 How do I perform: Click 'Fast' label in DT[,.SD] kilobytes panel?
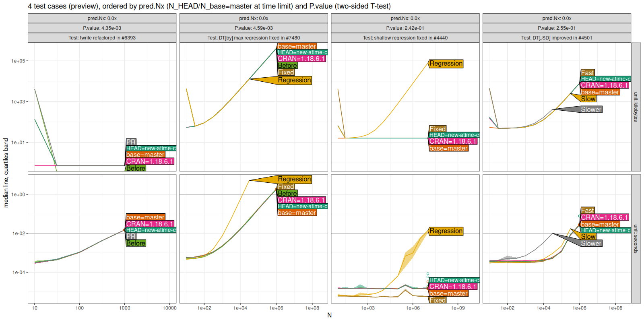[x=587, y=73]
